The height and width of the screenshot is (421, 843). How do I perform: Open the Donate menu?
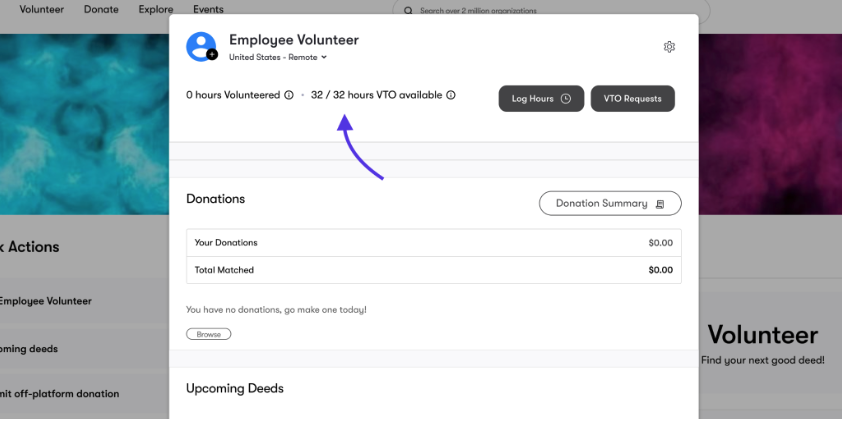pos(101,9)
